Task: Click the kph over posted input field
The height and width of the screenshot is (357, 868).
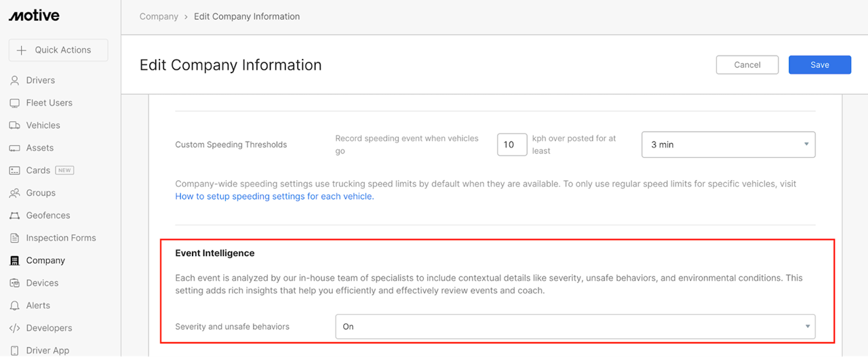Action: (512, 144)
